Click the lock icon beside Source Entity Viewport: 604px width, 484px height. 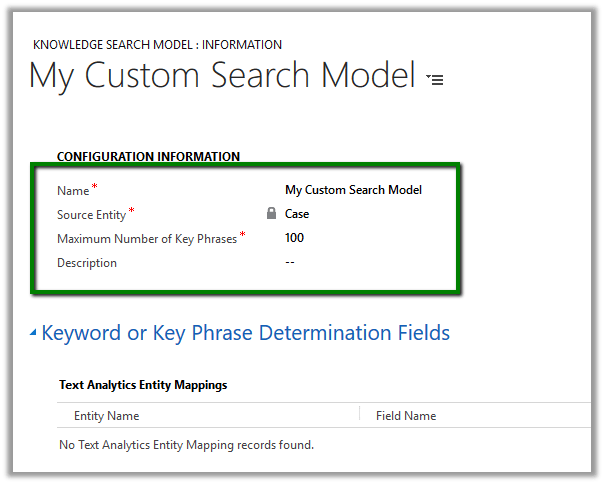click(271, 213)
